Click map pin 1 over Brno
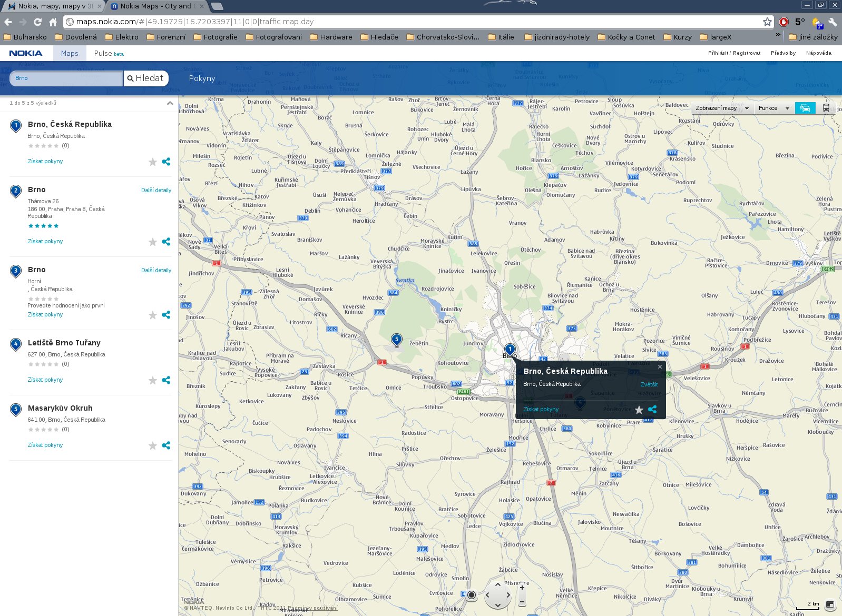The width and height of the screenshot is (842, 616). tap(510, 350)
